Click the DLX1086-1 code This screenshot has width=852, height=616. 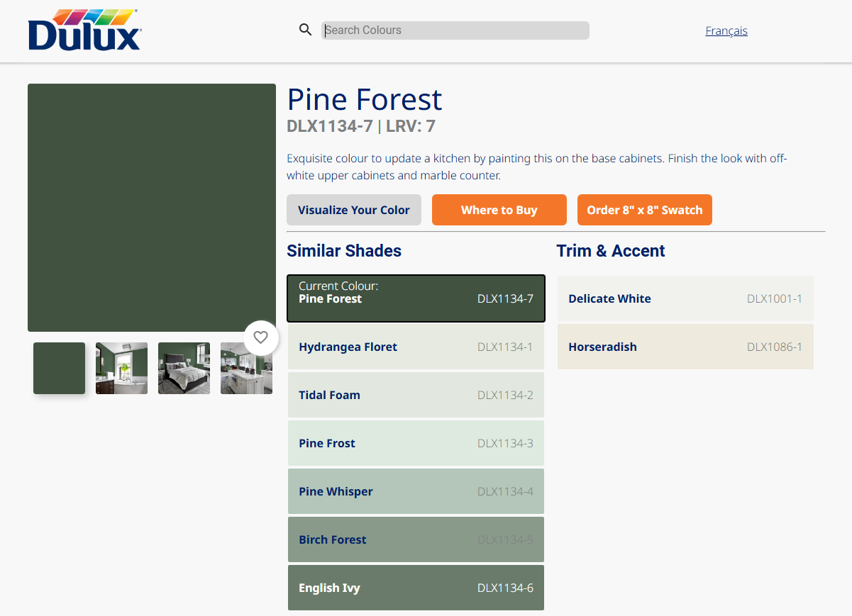coord(775,347)
